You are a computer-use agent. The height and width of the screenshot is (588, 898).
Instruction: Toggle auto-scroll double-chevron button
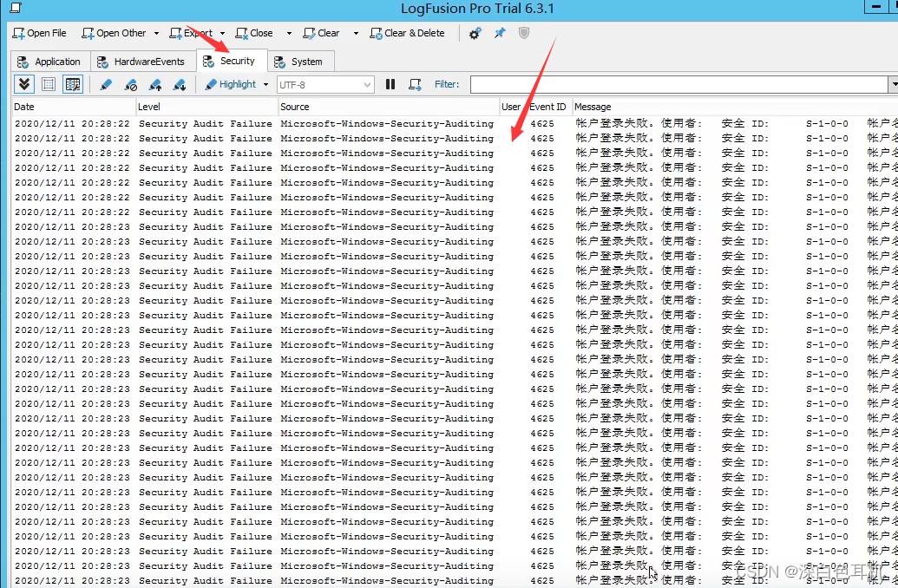click(x=24, y=84)
